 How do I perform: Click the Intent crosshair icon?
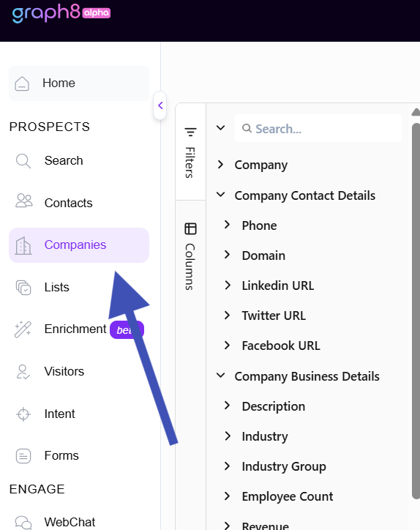click(23, 414)
